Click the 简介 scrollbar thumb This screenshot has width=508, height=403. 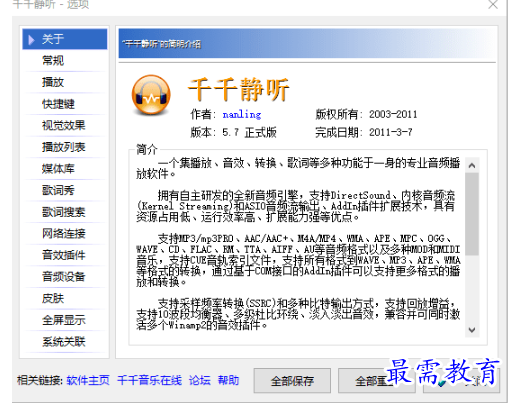point(472,214)
